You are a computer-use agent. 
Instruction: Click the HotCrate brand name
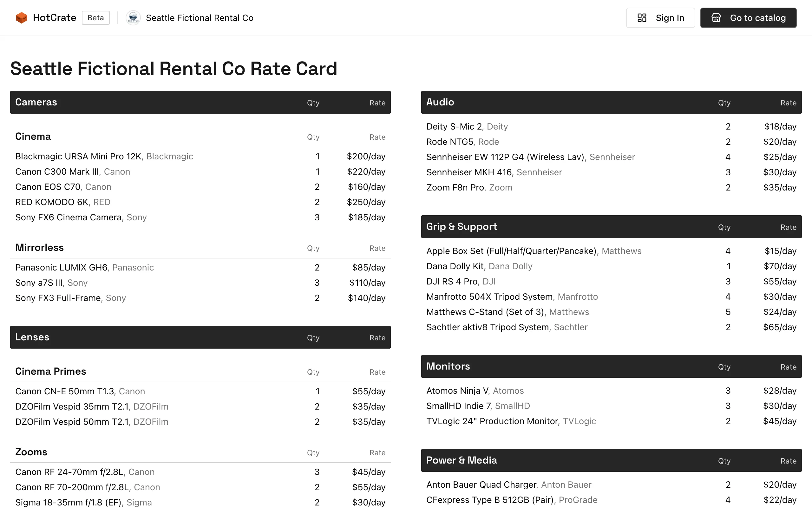[x=55, y=18]
